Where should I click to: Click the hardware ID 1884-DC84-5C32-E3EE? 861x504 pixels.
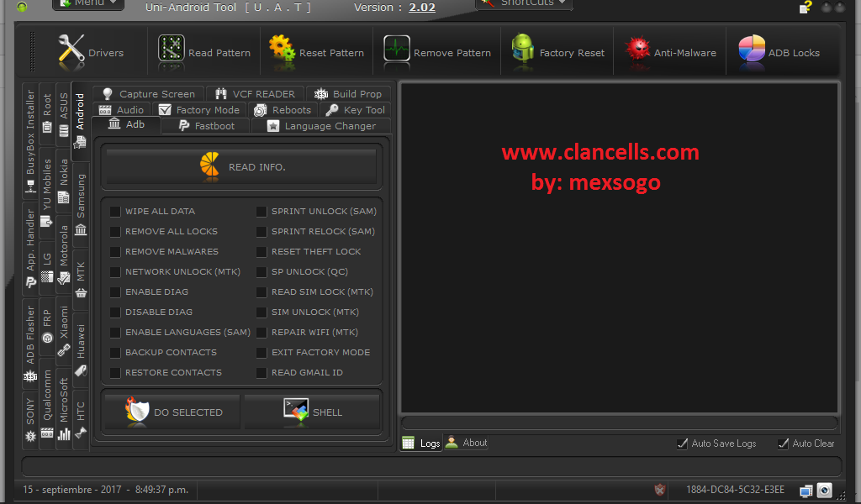[735, 490]
